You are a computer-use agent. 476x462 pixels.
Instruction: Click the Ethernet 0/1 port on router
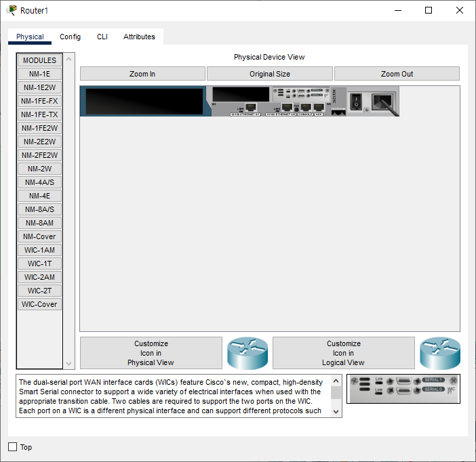[x=250, y=107]
